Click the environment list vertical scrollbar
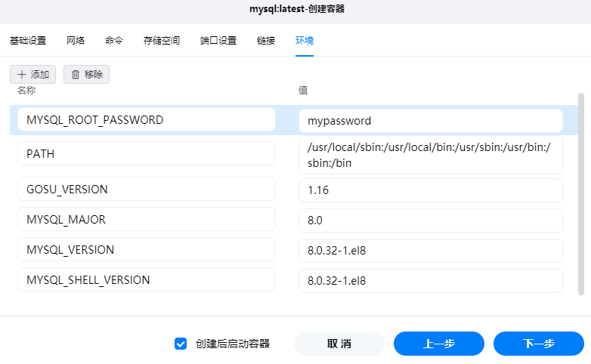 581,194
